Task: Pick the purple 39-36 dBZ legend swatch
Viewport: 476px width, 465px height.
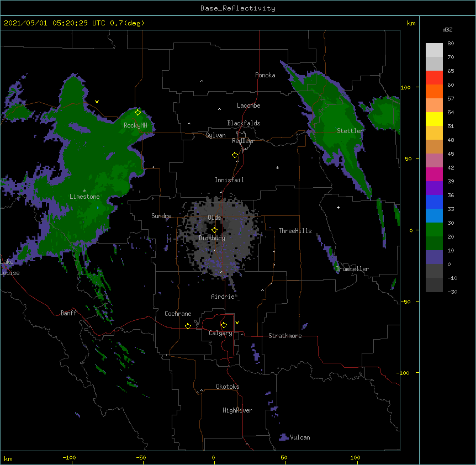Action: coord(434,188)
